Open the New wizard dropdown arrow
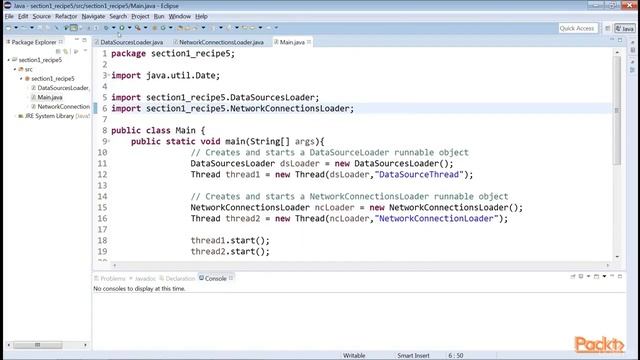 click(x=16, y=28)
